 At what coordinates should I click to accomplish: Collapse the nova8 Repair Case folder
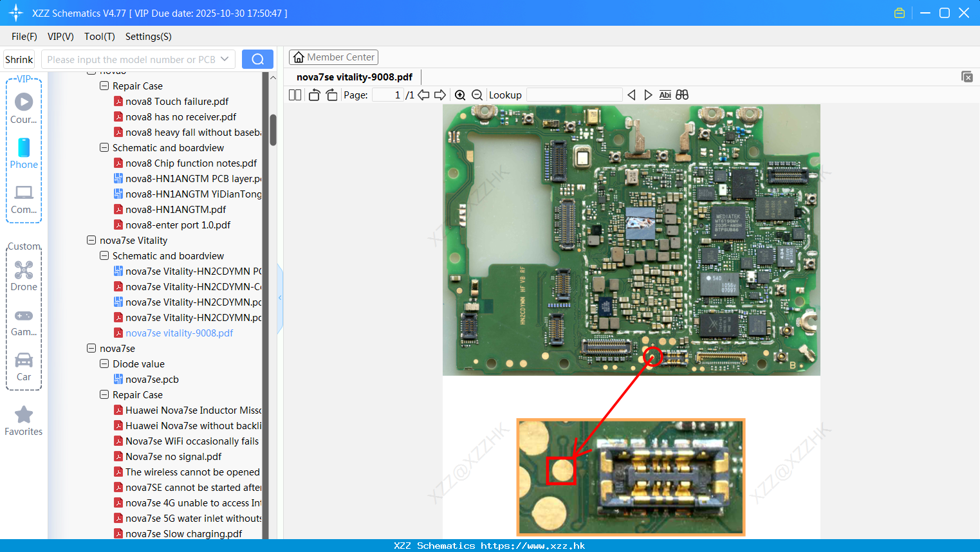104,86
